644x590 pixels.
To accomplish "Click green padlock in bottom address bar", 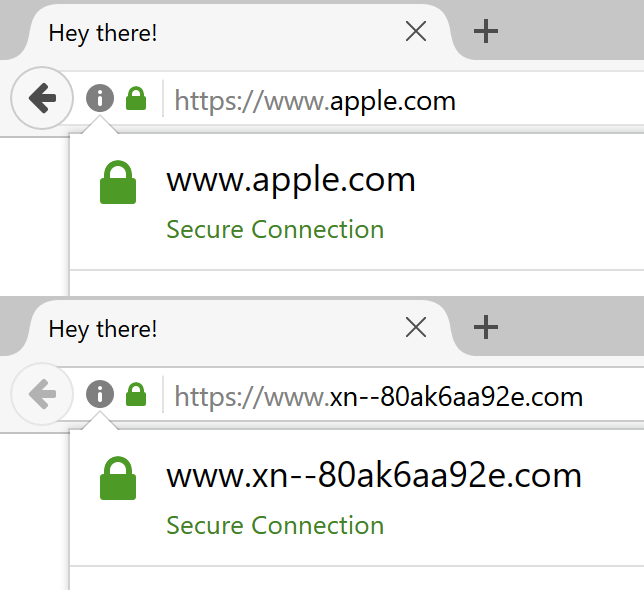I will coord(136,395).
